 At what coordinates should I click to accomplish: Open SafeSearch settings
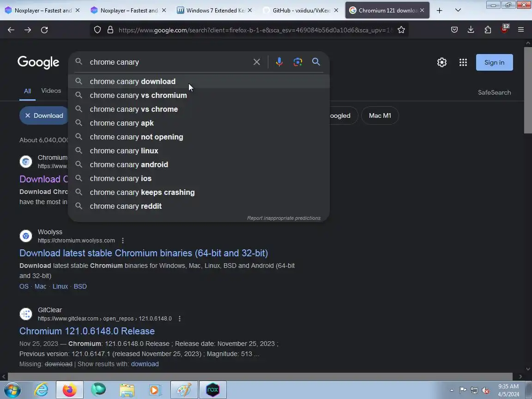click(x=494, y=92)
